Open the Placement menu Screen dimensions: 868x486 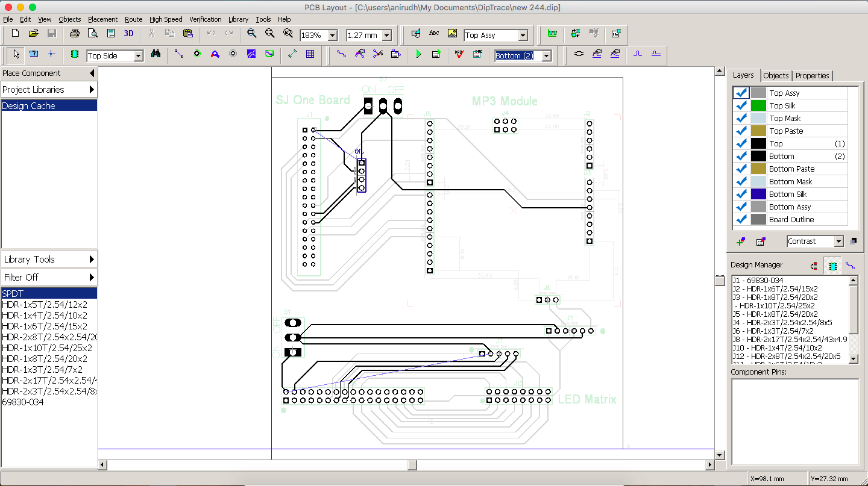click(x=102, y=19)
